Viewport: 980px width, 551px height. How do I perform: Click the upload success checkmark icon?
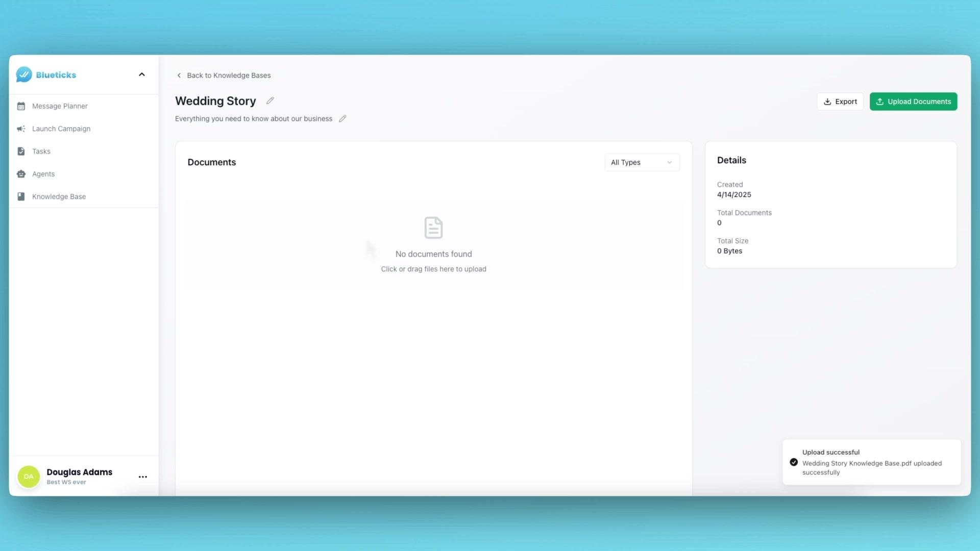click(794, 462)
